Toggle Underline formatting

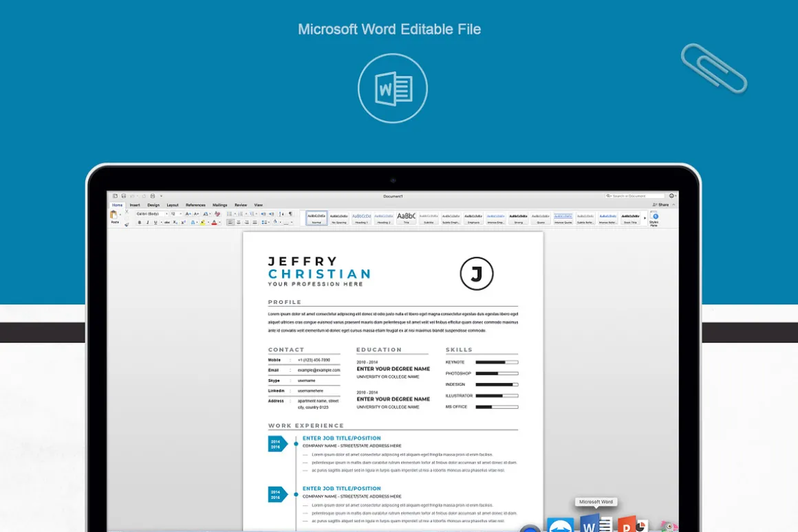(155, 222)
